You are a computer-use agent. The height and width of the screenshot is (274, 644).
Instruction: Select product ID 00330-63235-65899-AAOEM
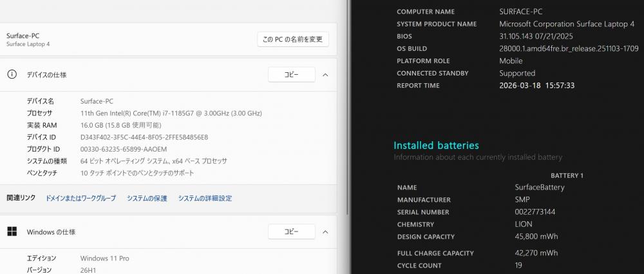pyautogui.click(x=124, y=149)
